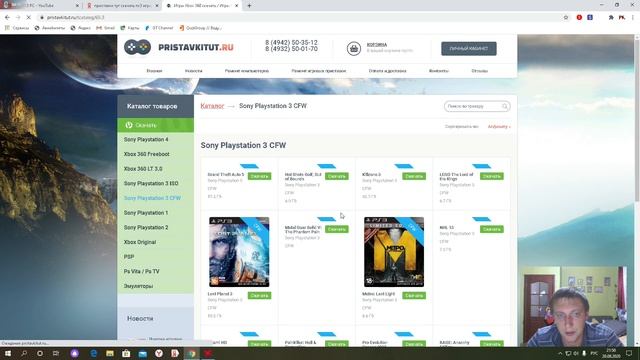Screen dimensions: 640x360
Task: Open Отзывы menu item
Action: [480, 71]
